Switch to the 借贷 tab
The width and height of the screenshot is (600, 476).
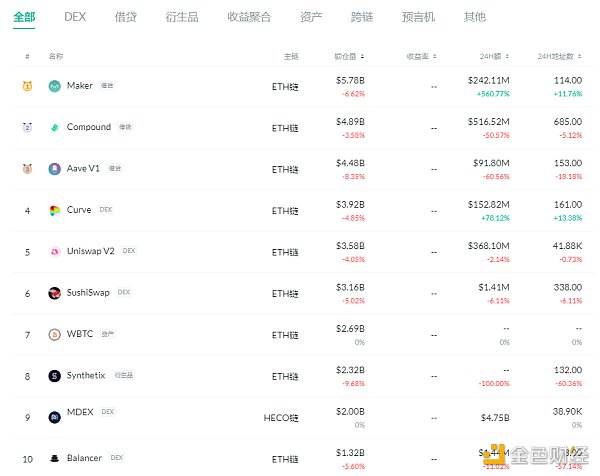click(x=125, y=17)
